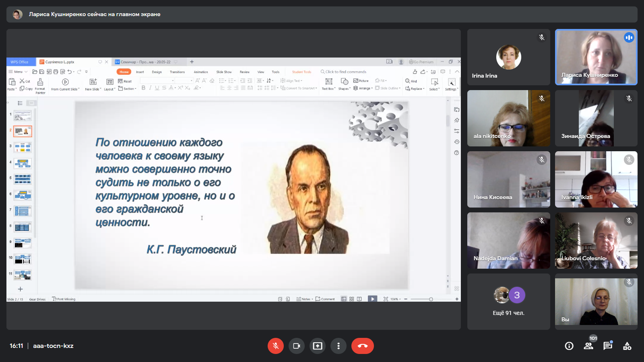
Task: Show the participants list icon
Action: click(588, 346)
